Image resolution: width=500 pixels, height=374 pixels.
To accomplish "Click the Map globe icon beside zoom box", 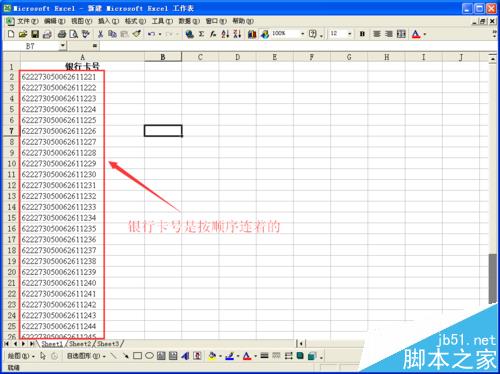I will (x=265, y=34).
